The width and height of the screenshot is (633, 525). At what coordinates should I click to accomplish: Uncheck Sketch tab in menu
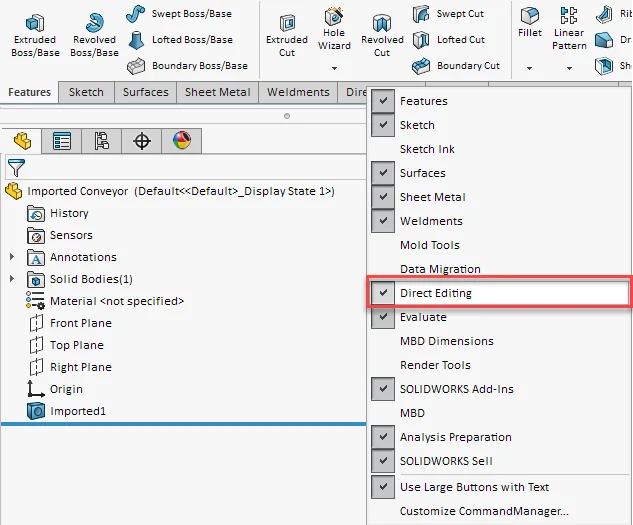coord(499,125)
